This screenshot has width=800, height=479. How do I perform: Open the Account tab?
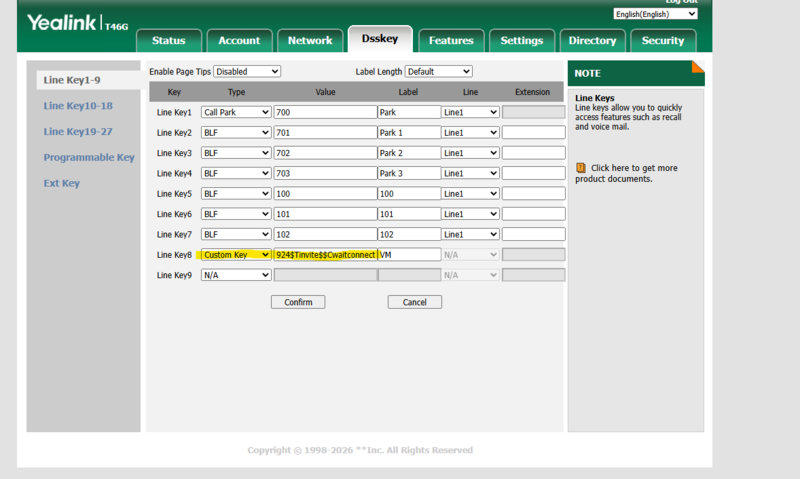239,40
